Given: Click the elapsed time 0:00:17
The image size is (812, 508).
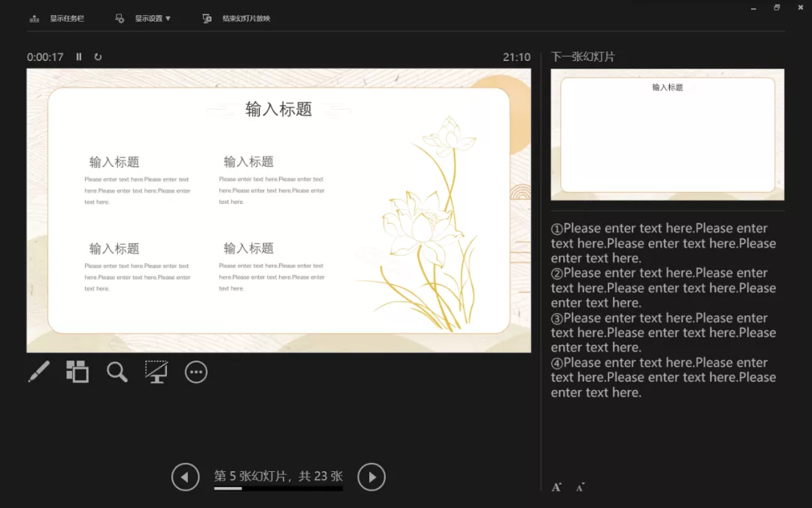Looking at the screenshot, I should point(45,57).
